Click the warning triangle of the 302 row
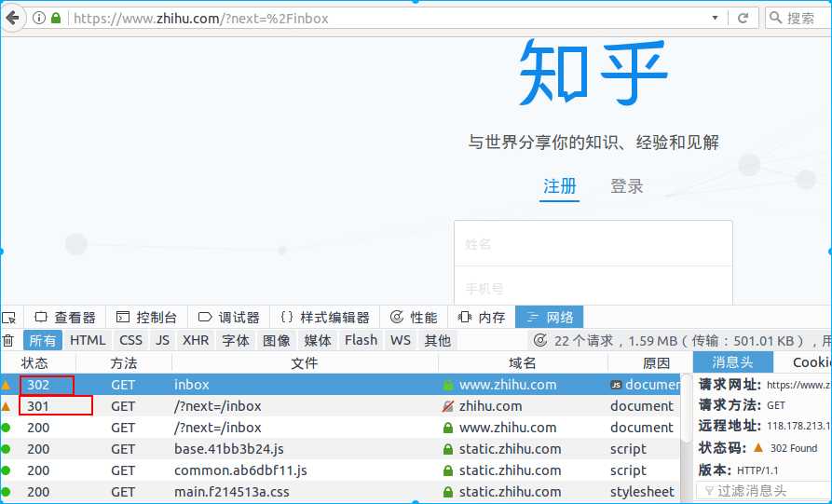The height and width of the screenshot is (504, 832). 6,385
